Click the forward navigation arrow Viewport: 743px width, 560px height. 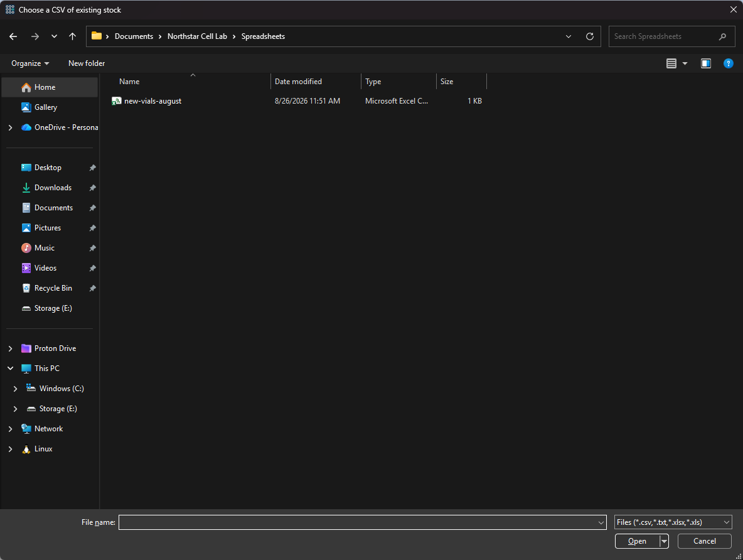[35, 36]
